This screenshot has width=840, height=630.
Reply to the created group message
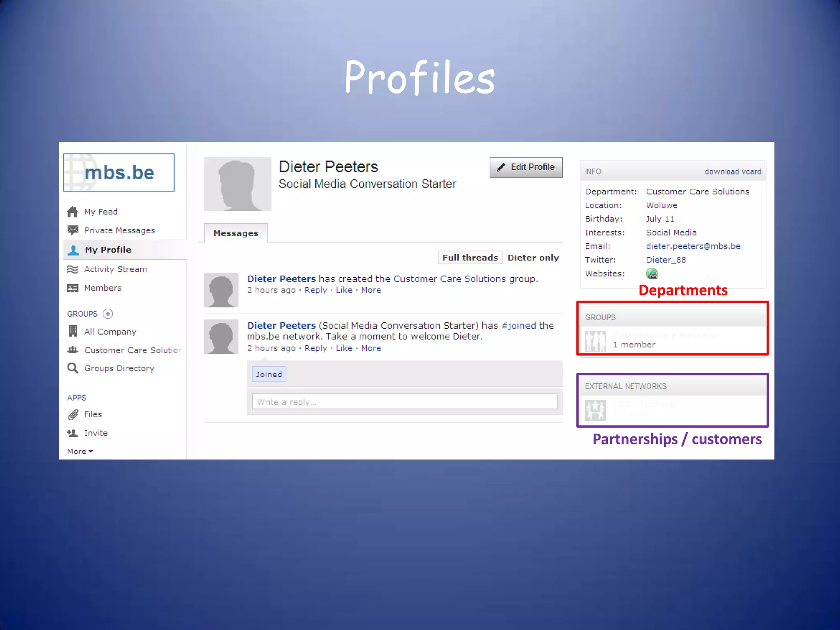pos(316,290)
